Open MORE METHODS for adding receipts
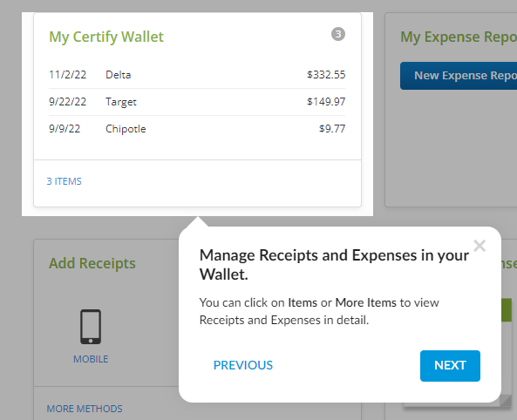The height and width of the screenshot is (420, 517). [85, 409]
